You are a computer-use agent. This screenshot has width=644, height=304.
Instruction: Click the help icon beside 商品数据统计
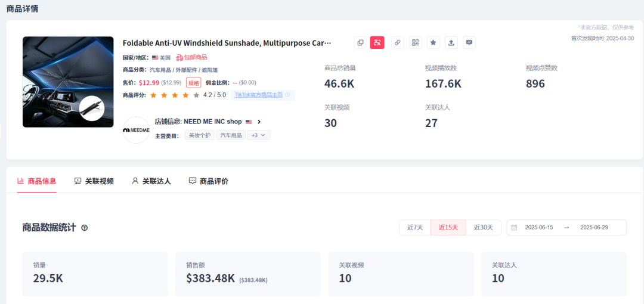click(x=85, y=228)
